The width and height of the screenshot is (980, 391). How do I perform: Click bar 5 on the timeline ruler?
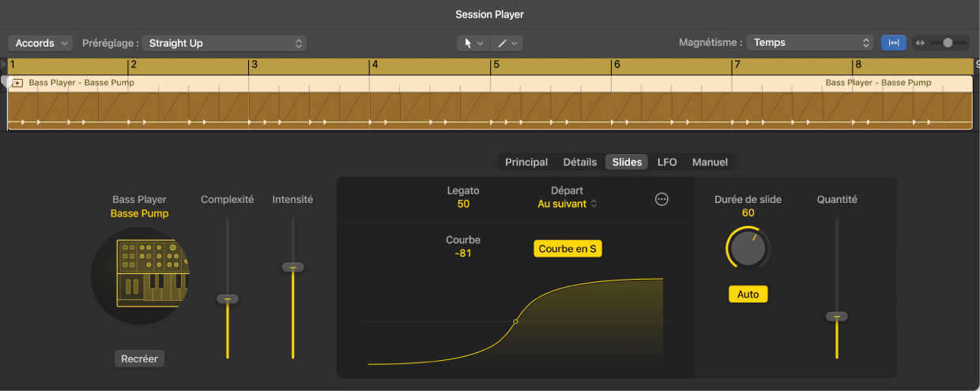pos(496,66)
